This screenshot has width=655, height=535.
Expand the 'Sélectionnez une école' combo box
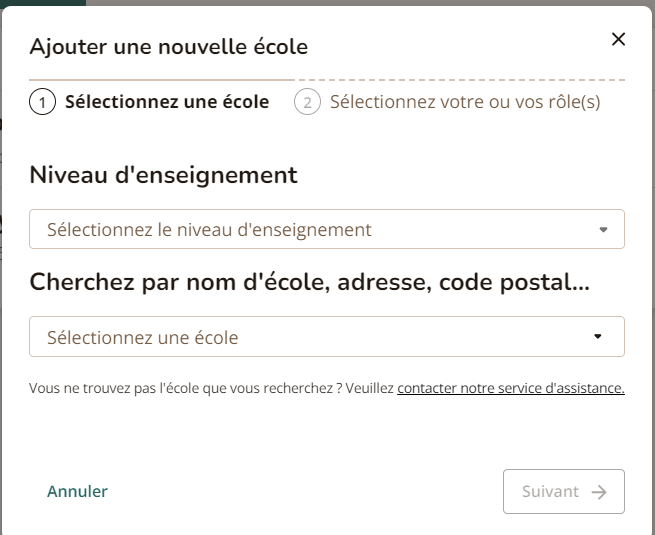click(x=326, y=337)
